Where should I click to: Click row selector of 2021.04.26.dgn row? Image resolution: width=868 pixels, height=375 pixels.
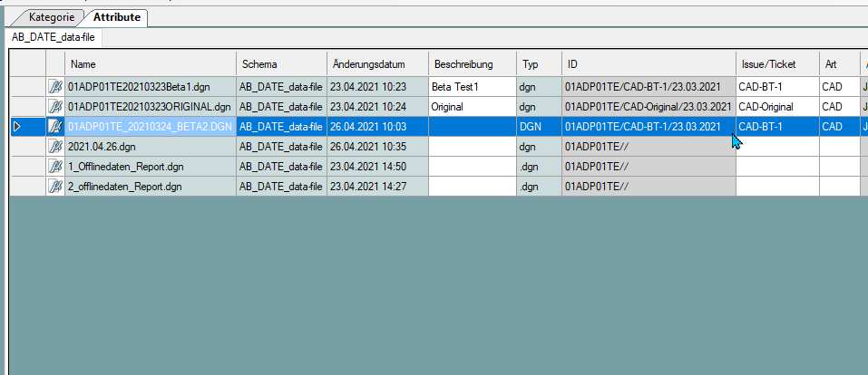tap(28, 147)
